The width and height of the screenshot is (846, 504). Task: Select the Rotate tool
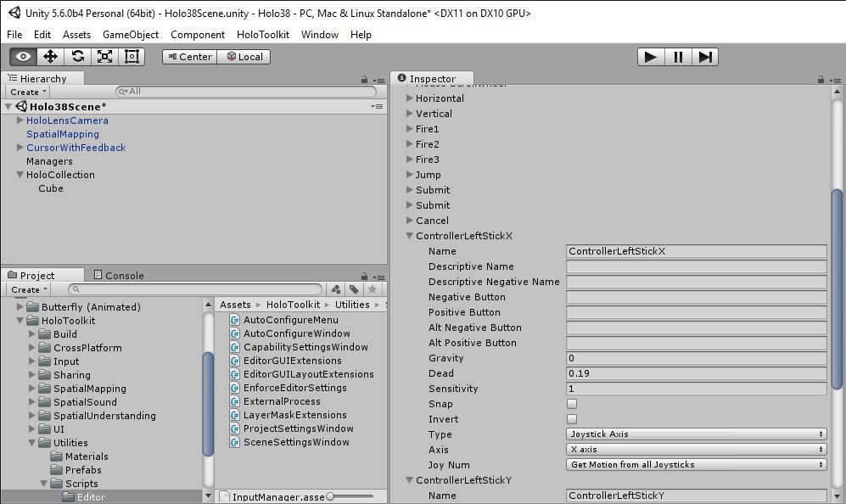coord(77,57)
